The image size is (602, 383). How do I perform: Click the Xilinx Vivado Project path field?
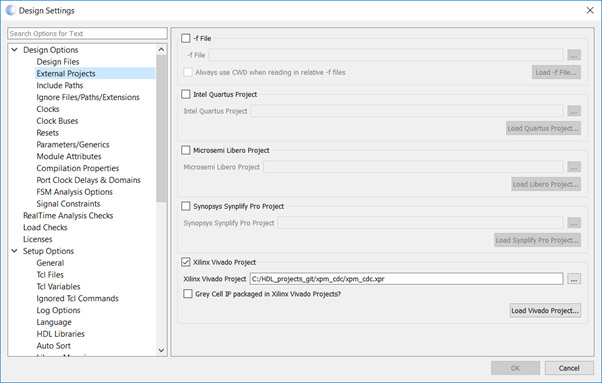tap(407, 279)
